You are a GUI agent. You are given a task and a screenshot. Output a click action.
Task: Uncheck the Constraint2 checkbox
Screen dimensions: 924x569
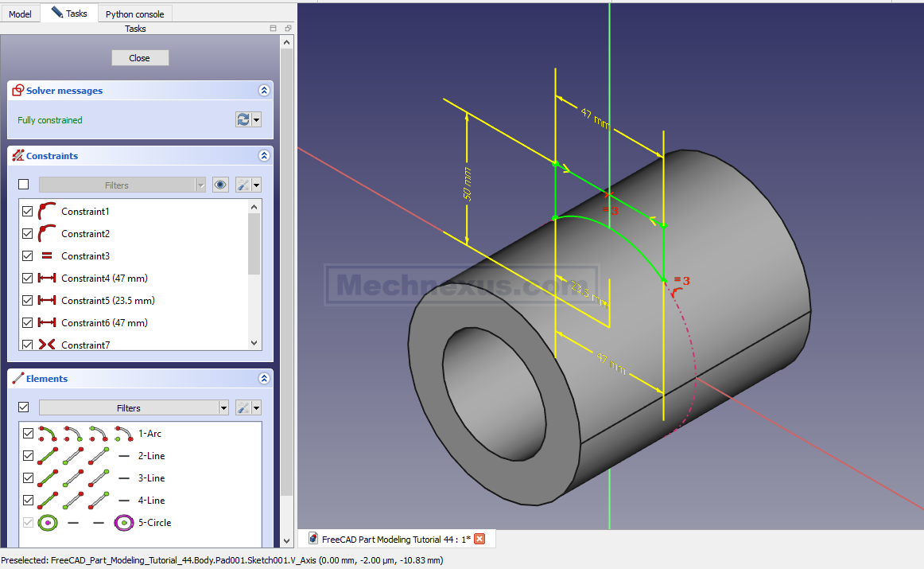(x=28, y=234)
